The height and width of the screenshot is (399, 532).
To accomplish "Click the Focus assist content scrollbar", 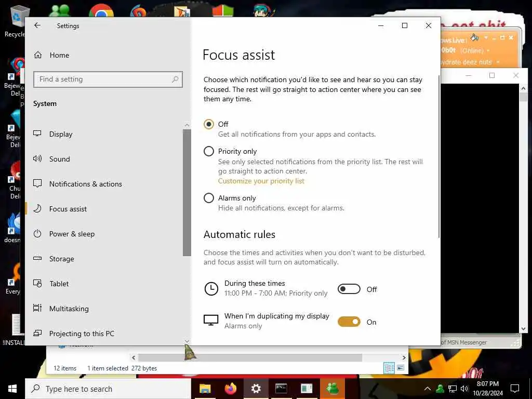I will coord(439,156).
